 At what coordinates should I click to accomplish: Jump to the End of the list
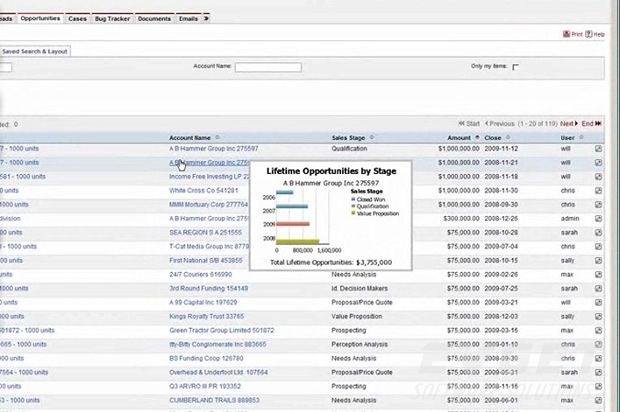[x=592, y=124]
